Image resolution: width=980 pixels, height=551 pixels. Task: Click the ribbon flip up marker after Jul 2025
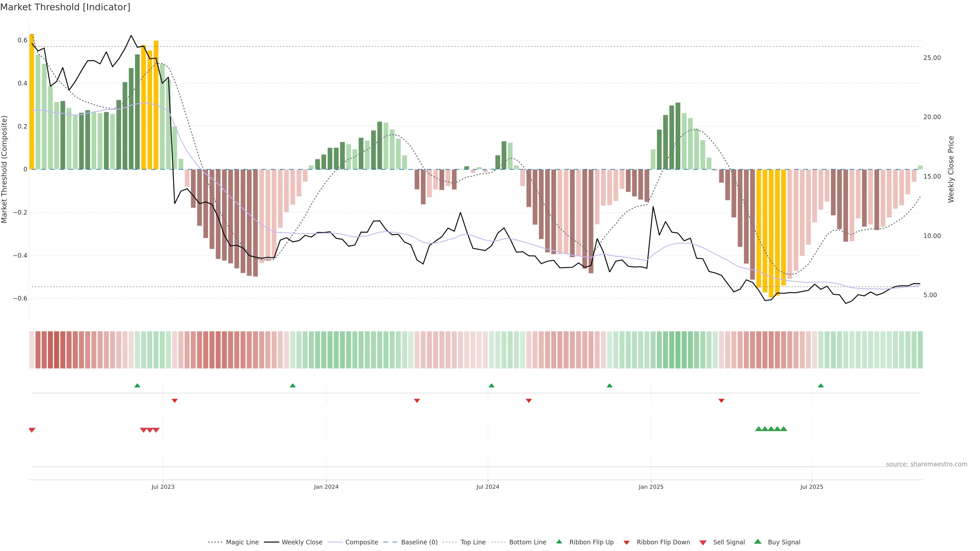click(x=820, y=386)
